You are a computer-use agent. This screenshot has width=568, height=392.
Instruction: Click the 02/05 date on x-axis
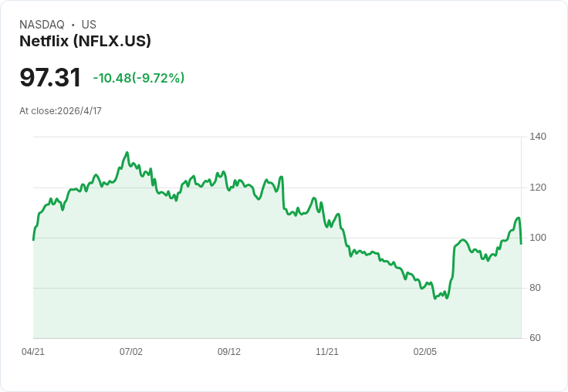coord(425,352)
